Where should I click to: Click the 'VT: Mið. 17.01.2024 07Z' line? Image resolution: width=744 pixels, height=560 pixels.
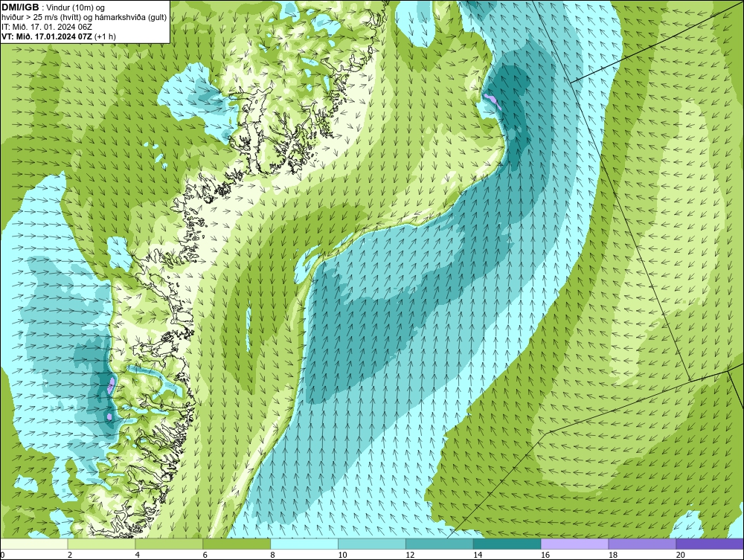[x=58, y=36]
